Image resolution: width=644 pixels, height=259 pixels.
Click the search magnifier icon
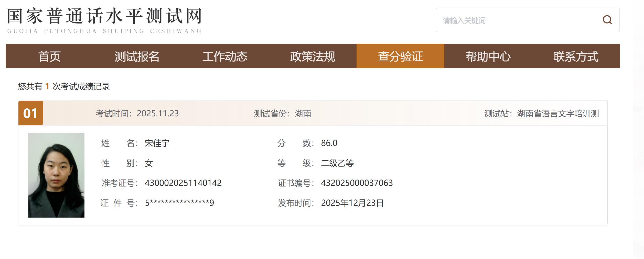607,20
